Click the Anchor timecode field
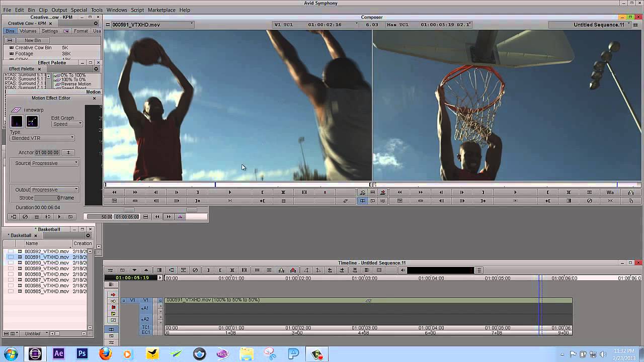The image size is (644, 362). (47, 152)
